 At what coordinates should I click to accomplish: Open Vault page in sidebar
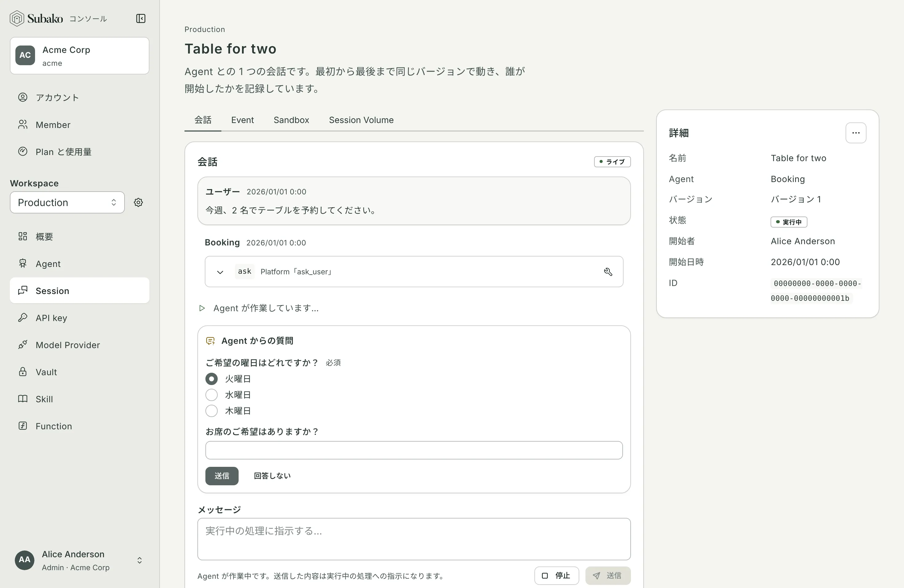pos(79,372)
